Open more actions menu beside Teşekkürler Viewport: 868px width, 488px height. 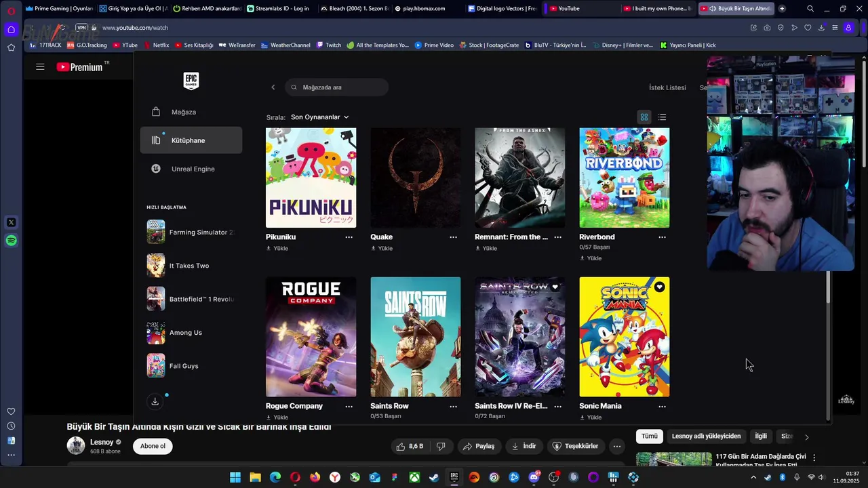coord(616,446)
